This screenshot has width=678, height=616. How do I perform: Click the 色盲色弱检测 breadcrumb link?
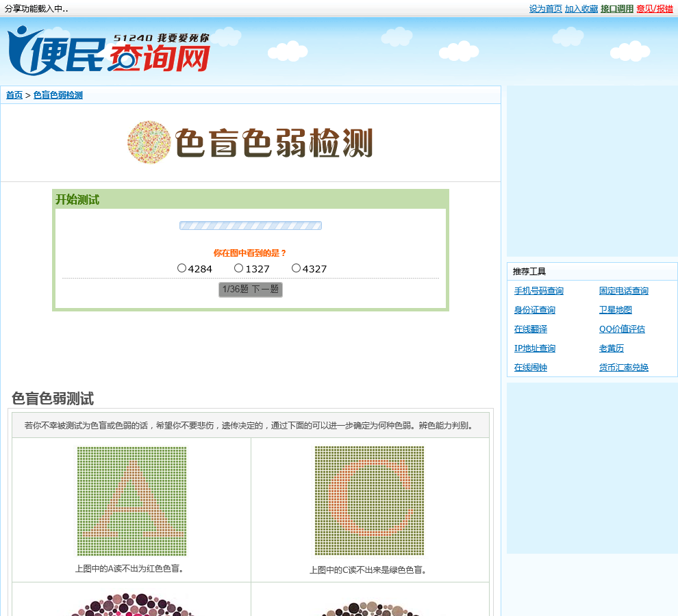coord(58,95)
